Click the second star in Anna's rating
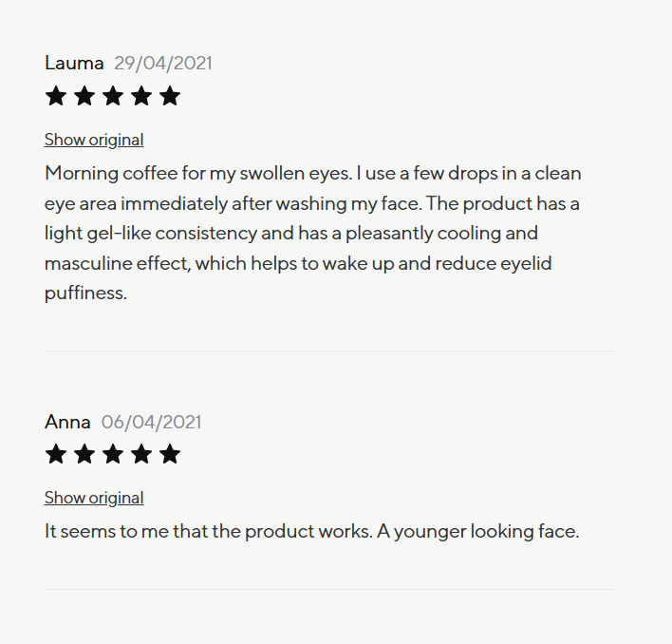This screenshot has height=644, width=672. pyautogui.click(x=84, y=454)
